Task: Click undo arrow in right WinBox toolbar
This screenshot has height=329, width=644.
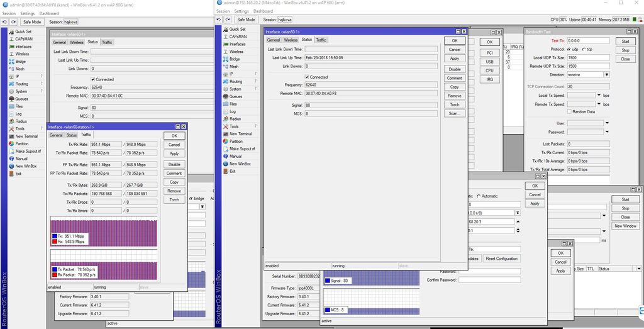Action: [218, 20]
